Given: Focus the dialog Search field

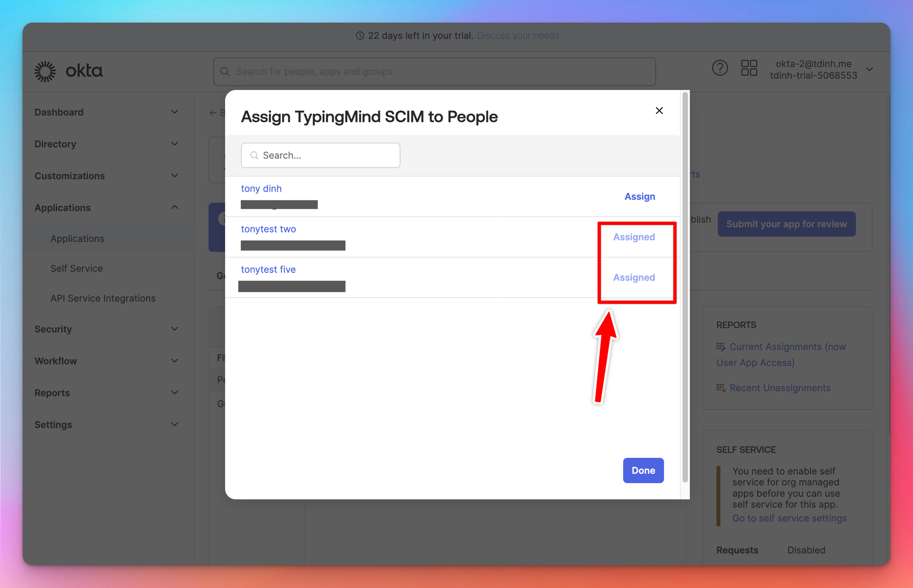Looking at the screenshot, I should coord(321,155).
